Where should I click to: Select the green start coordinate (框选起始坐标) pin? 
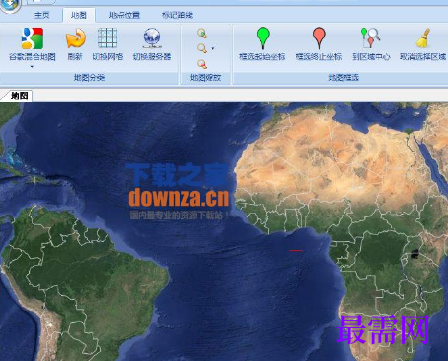coord(263,38)
